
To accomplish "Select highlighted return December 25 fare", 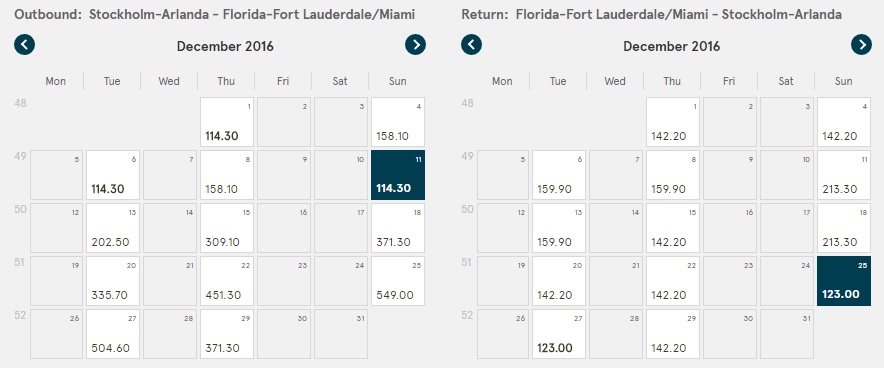I will pos(844,281).
